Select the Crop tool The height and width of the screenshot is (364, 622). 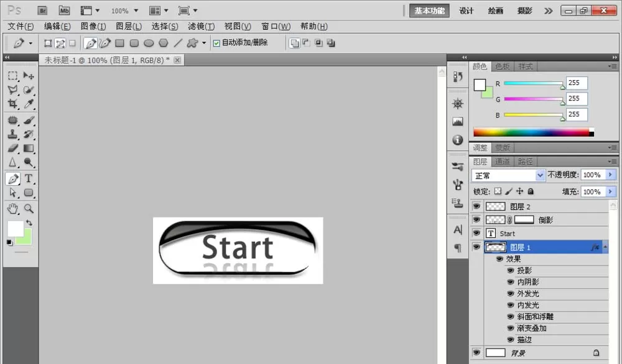(x=12, y=104)
